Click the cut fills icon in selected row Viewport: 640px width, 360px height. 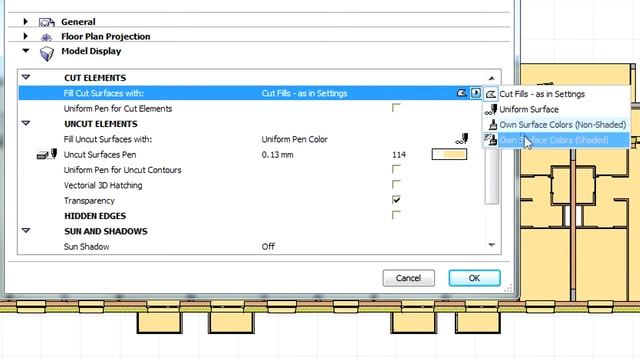coord(461,93)
